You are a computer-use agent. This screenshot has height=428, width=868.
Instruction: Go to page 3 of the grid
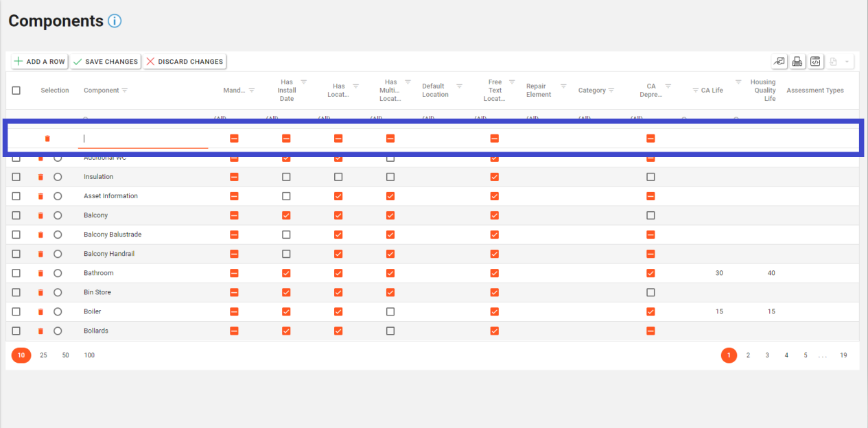tap(767, 355)
